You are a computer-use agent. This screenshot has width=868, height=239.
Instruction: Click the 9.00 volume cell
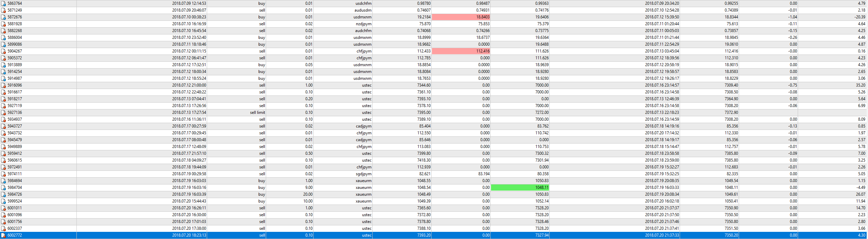coord(309,188)
